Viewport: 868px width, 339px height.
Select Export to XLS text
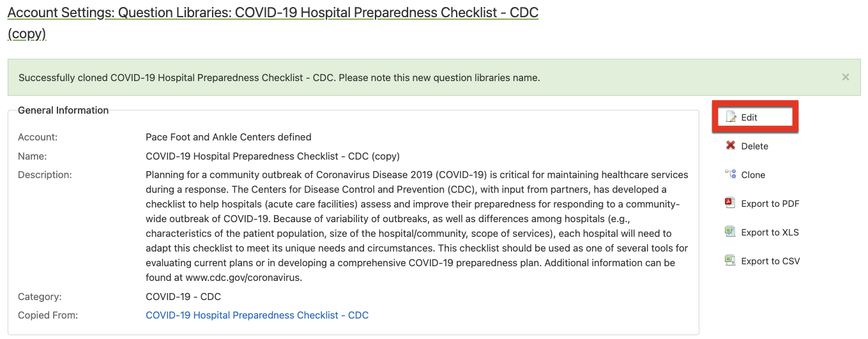coord(770,232)
